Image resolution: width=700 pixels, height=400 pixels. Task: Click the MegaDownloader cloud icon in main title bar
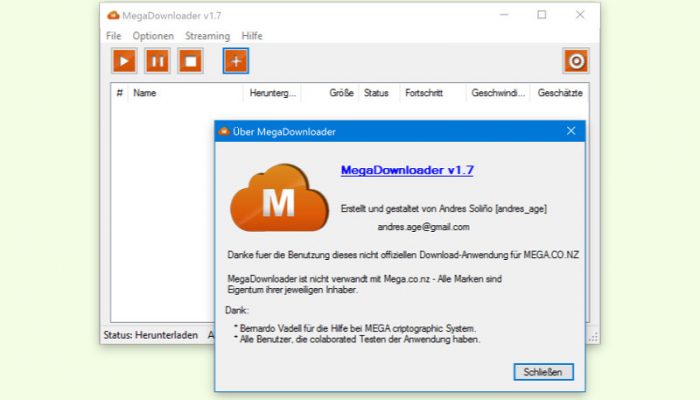[113, 15]
